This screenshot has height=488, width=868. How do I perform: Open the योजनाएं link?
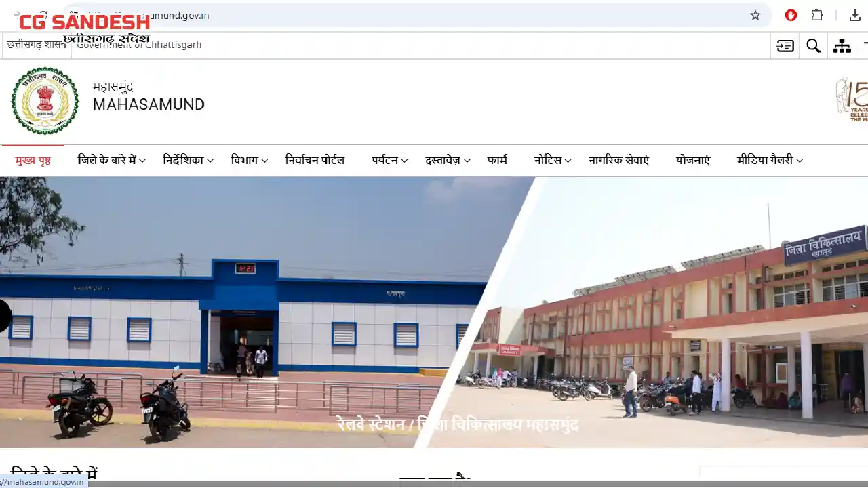(692, 161)
